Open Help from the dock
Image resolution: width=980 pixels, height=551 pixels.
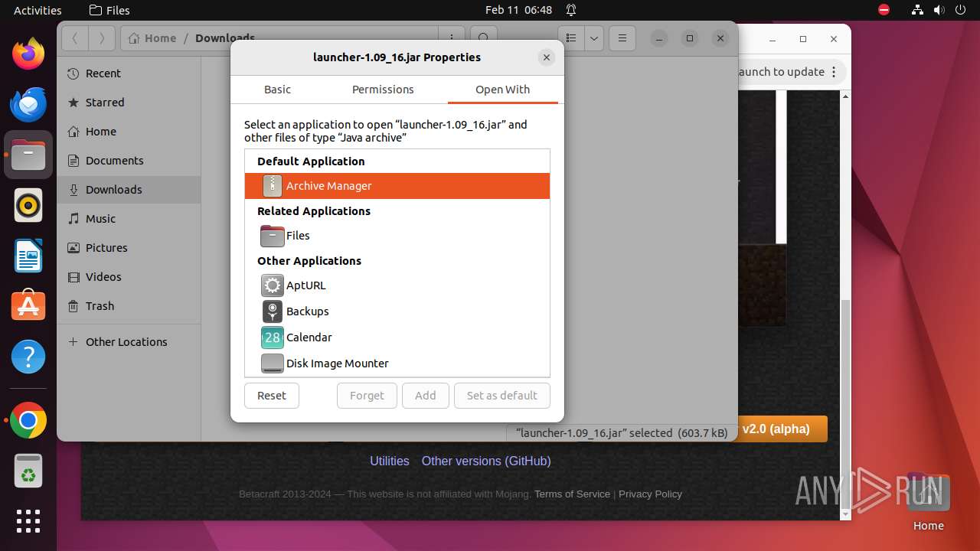28,357
